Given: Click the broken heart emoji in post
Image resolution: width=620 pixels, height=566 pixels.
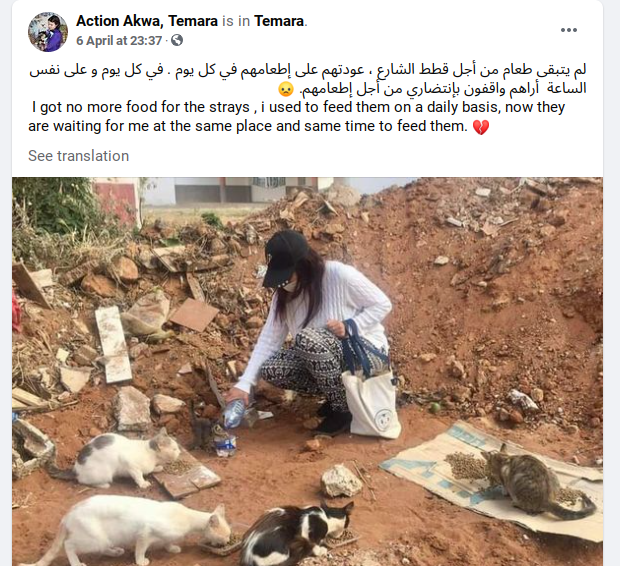Looking at the screenshot, I should pyautogui.click(x=481, y=127).
